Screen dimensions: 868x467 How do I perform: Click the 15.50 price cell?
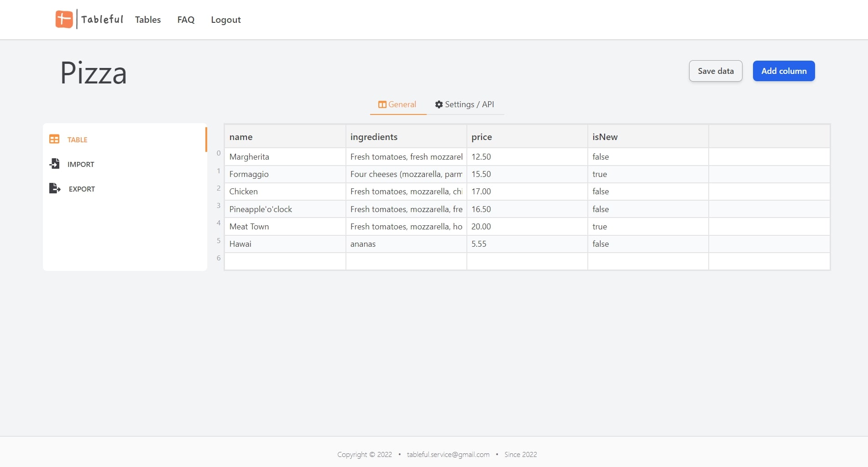527,174
